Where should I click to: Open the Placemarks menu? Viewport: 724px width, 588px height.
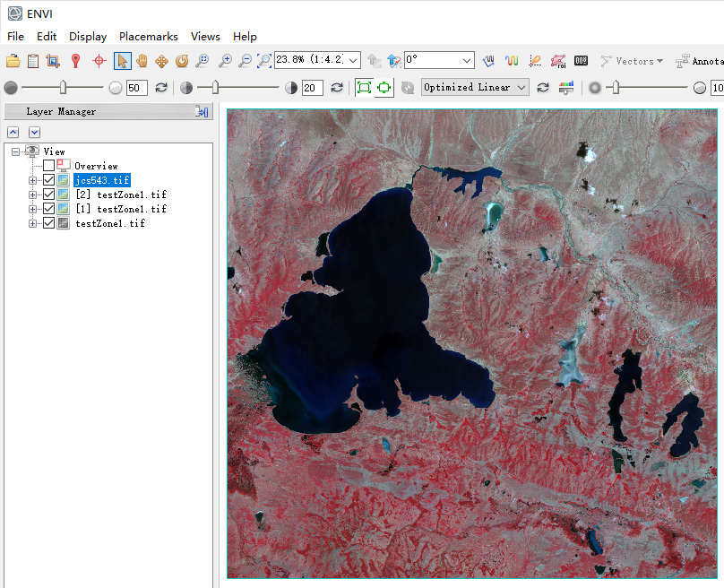pyautogui.click(x=149, y=37)
